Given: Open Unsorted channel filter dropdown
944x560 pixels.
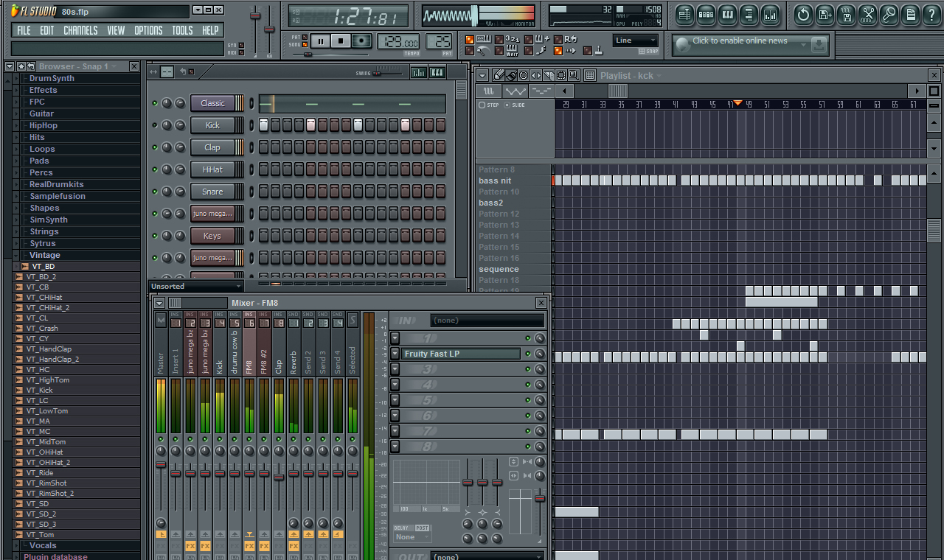Looking at the screenshot, I should coord(195,286).
